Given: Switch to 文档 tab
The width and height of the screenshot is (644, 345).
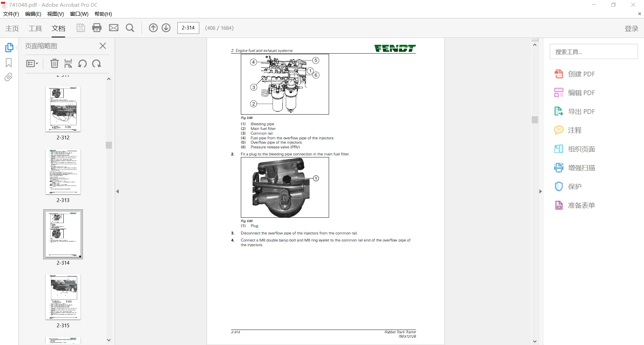Looking at the screenshot, I should [58, 28].
